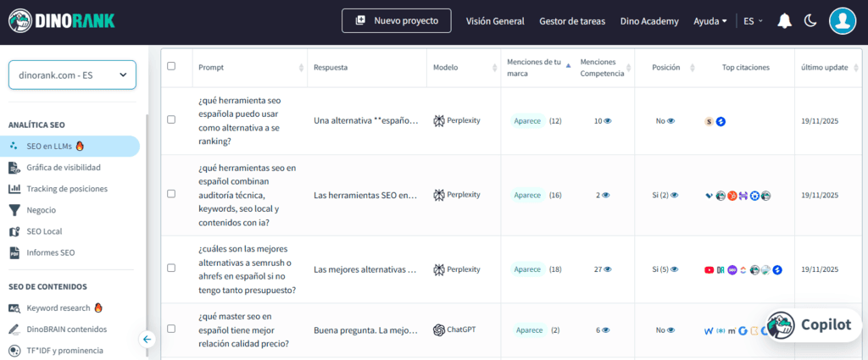Viewport: 868px width, 360px height.
Task: Select SEO en LLMs menu item
Action: (70, 146)
